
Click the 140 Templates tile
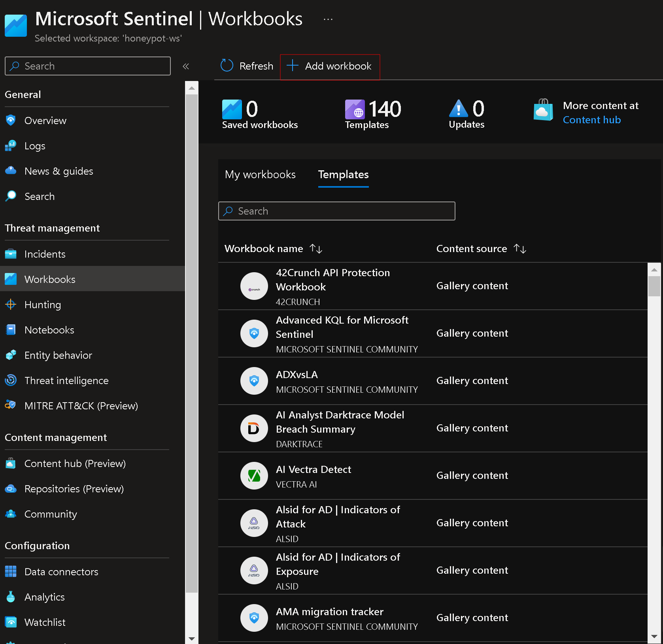373,114
